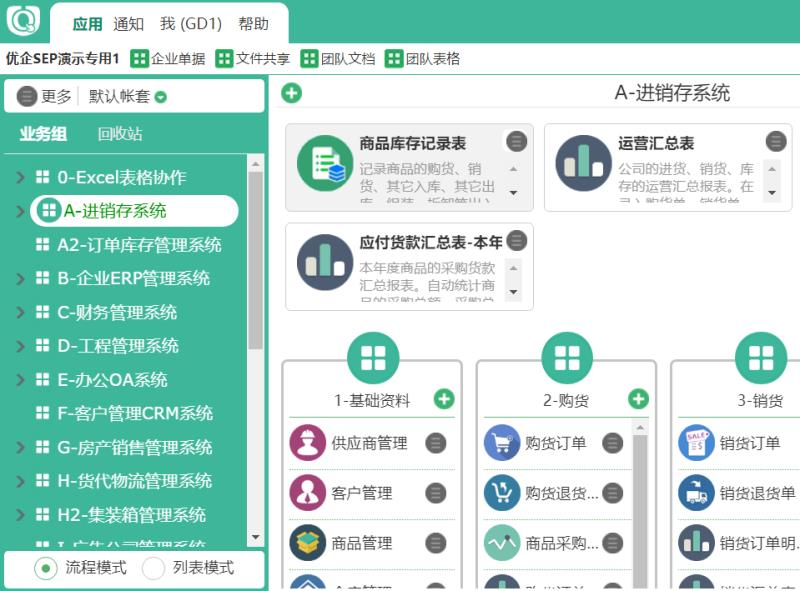Open menu icon next to 客户管理
800x591 pixels.
436,493
